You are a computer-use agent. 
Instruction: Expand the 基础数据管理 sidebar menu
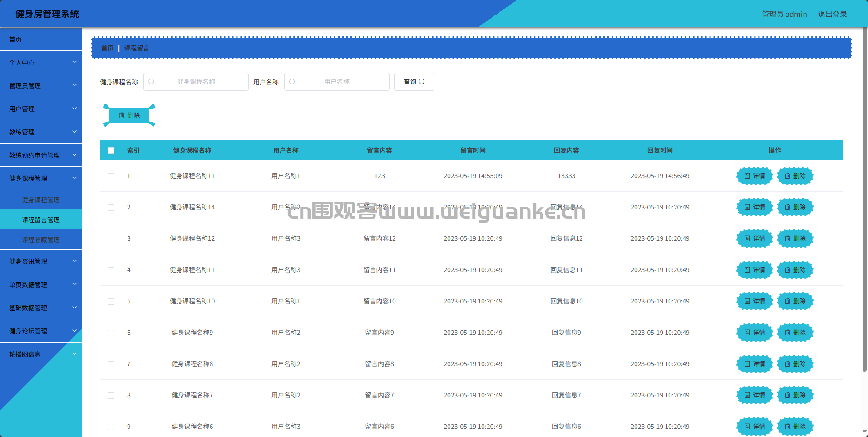[x=41, y=308]
